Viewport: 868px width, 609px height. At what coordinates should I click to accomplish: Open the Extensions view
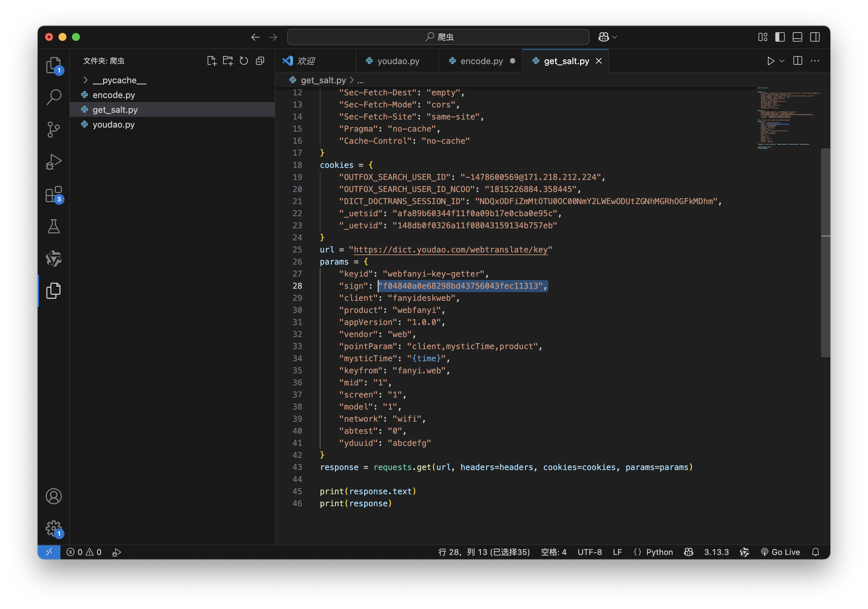(x=54, y=195)
